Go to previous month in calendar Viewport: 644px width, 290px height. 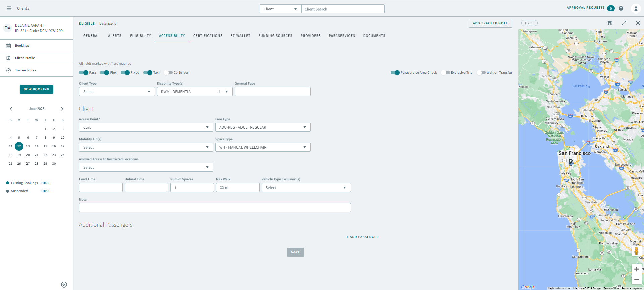[x=11, y=109]
